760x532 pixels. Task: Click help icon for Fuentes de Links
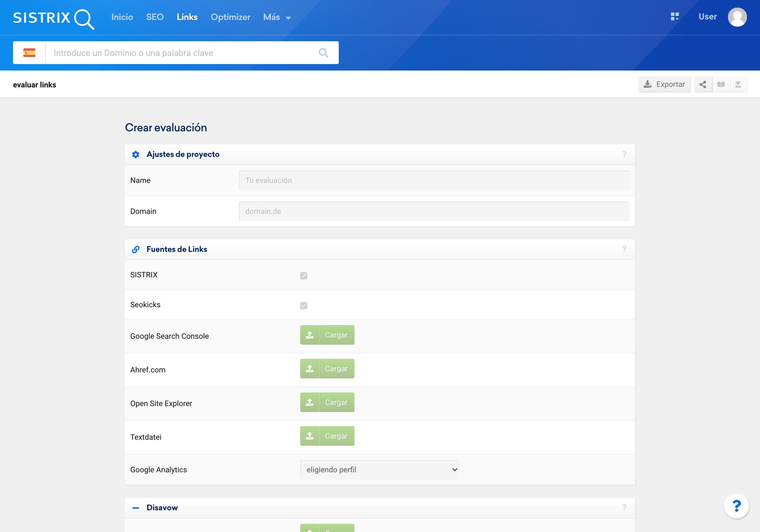tap(624, 249)
